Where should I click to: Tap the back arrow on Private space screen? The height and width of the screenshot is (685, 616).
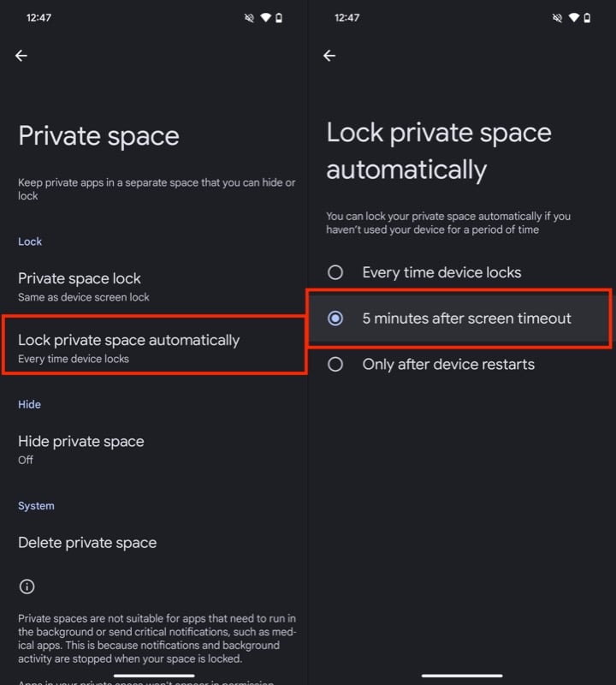click(21, 56)
